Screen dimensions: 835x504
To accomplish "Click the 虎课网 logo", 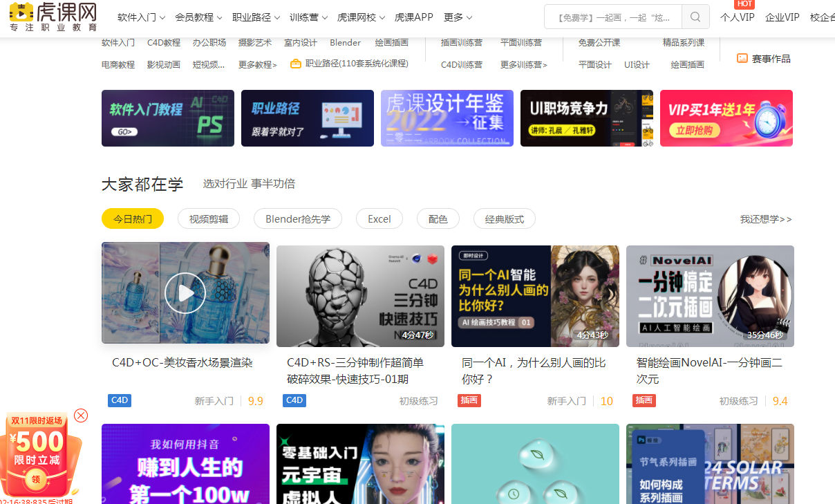I will click(x=53, y=17).
